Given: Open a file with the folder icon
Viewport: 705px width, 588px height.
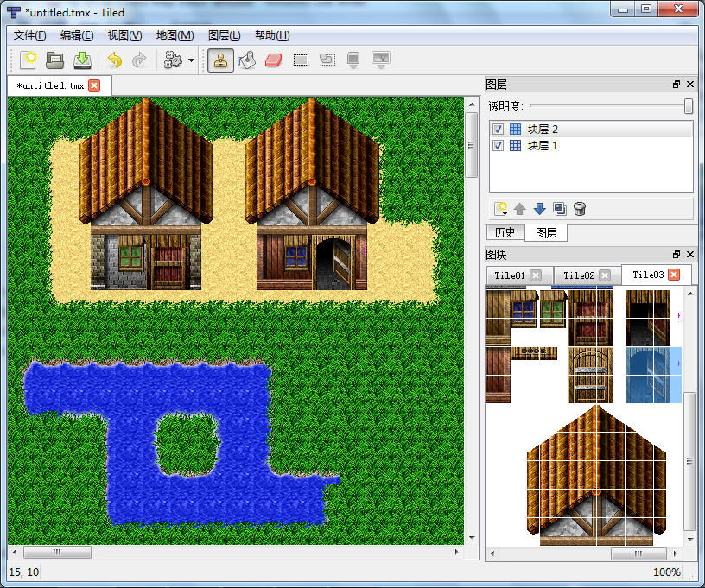Looking at the screenshot, I should click(54, 60).
